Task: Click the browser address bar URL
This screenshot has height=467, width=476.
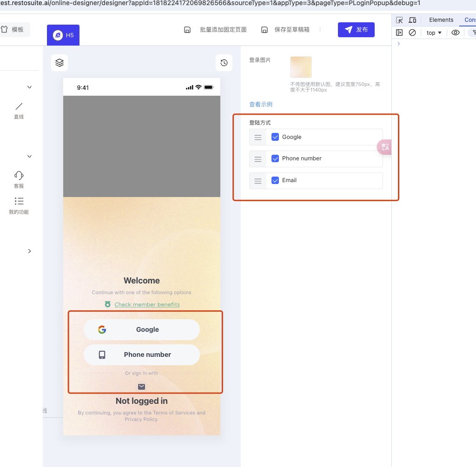Action: tap(210, 3)
